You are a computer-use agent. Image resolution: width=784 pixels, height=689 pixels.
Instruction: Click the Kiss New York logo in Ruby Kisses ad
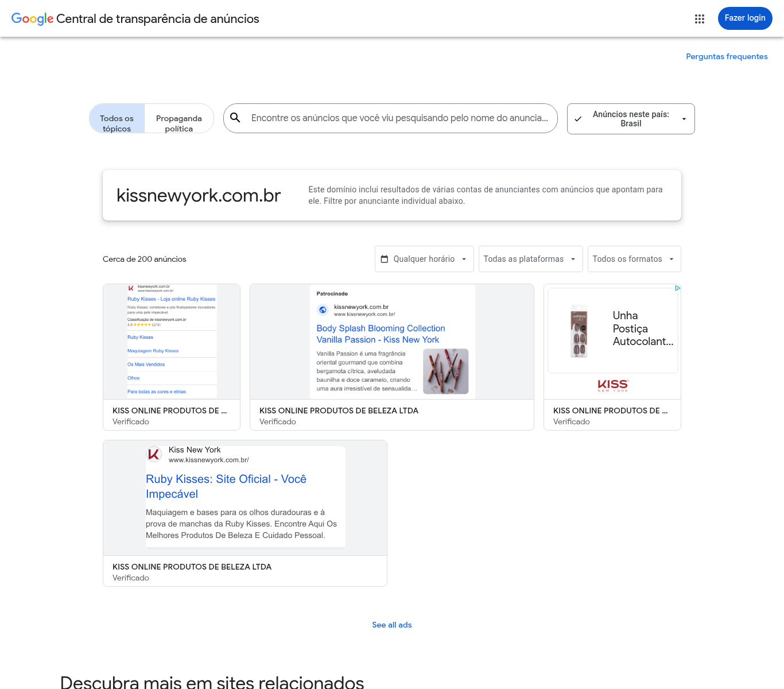pyautogui.click(x=154, y=454)
